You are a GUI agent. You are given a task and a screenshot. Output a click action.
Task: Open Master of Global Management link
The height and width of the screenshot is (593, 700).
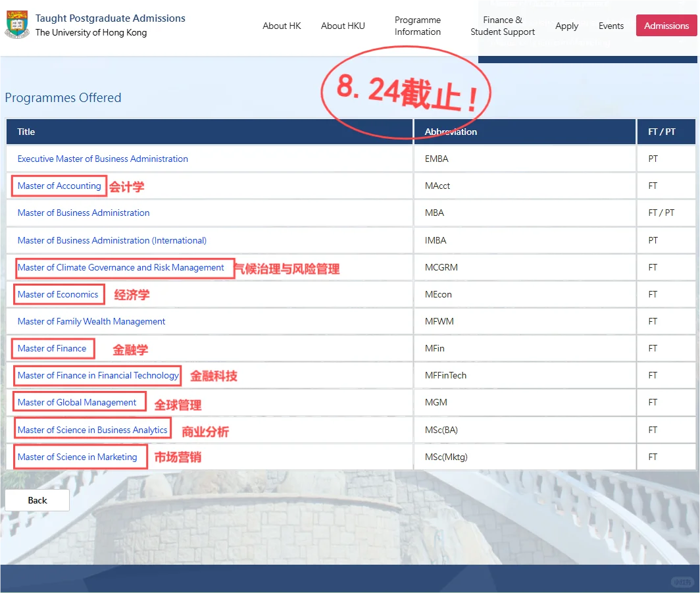pos(77,402)
